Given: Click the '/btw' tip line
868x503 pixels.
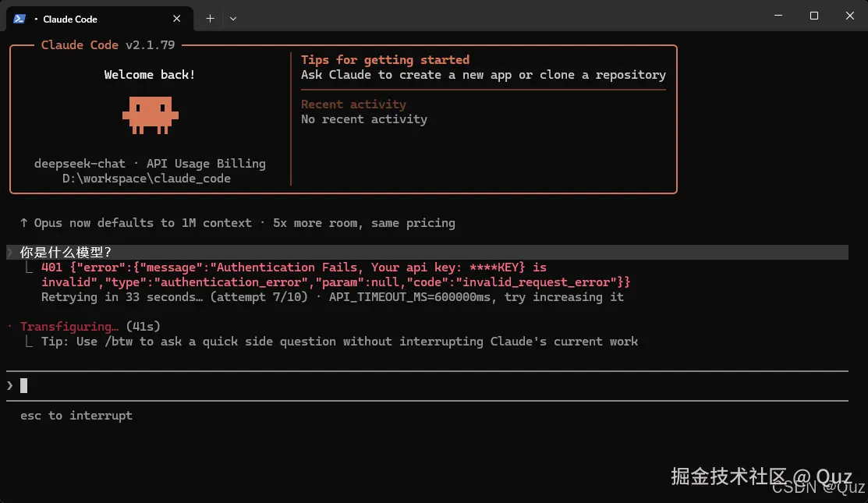Looking at the screenshot, I should (x=339, y=342).
